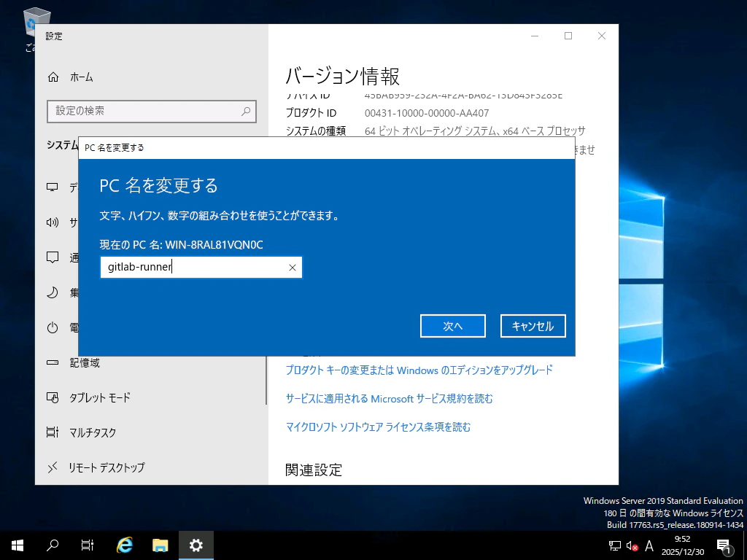Open Task View from the taskbar

(x=88, y=545)
